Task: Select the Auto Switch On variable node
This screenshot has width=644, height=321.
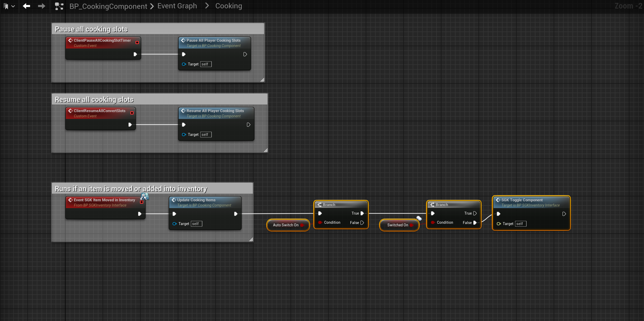Action: click(x=286, y=225)
